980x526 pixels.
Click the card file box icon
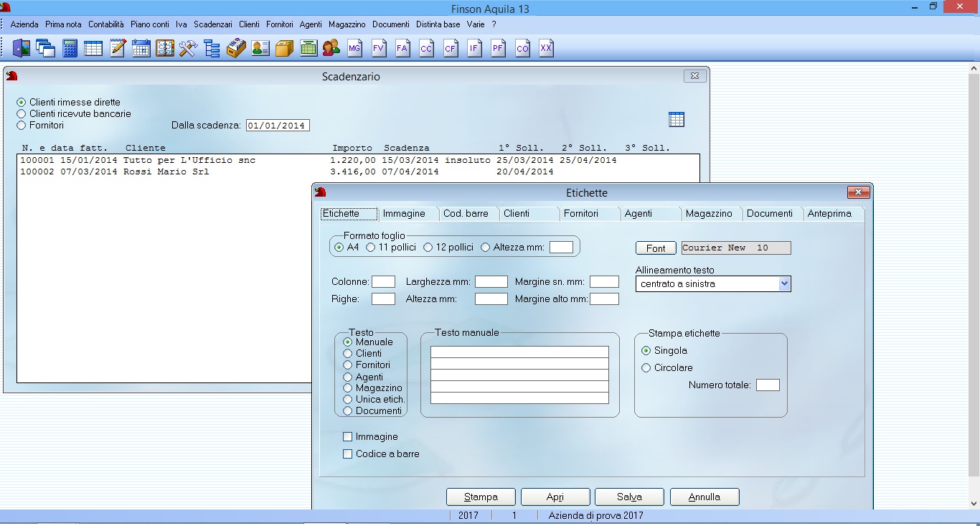click(x=236, y=48)
